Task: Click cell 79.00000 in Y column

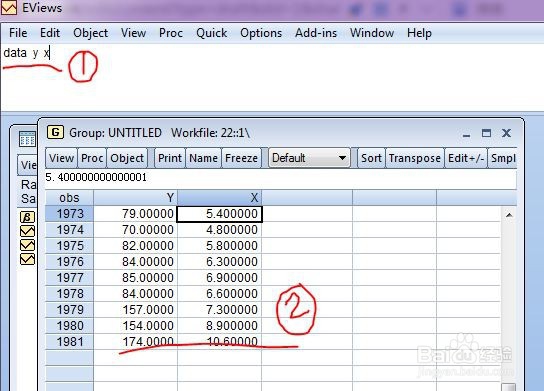Action: [x=136, y=214]
